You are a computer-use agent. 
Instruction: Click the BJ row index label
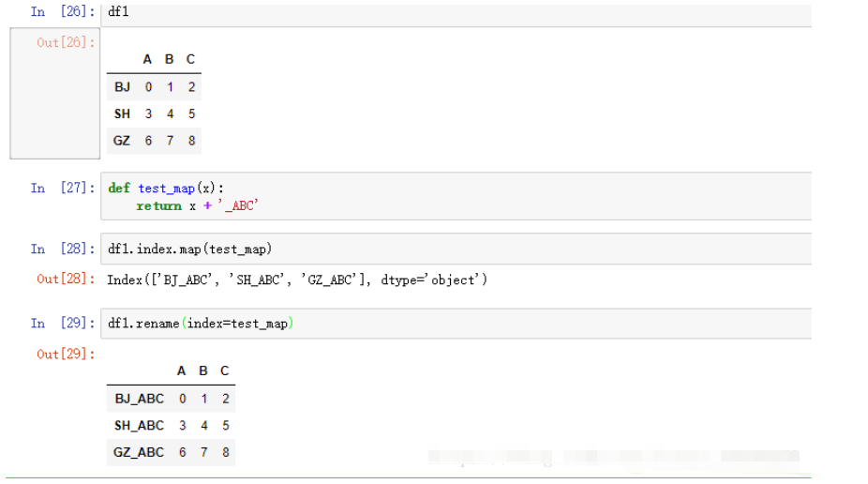tap(123, 87)
